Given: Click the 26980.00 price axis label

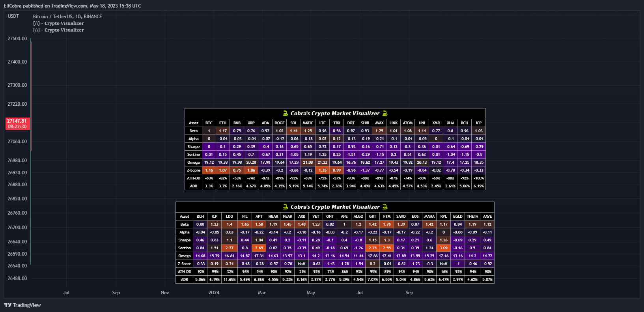Looking at the screenshot, I should point(17,161).
